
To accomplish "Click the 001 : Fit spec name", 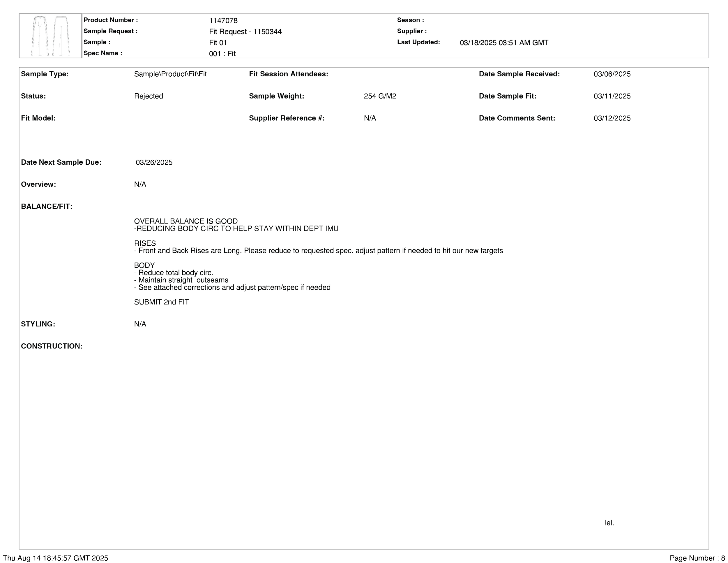I will click(222, 54).
